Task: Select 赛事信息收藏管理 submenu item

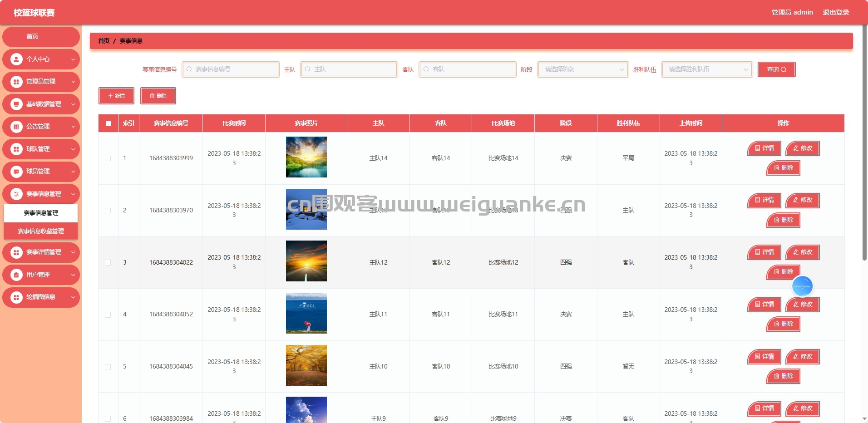Action: 41,231
